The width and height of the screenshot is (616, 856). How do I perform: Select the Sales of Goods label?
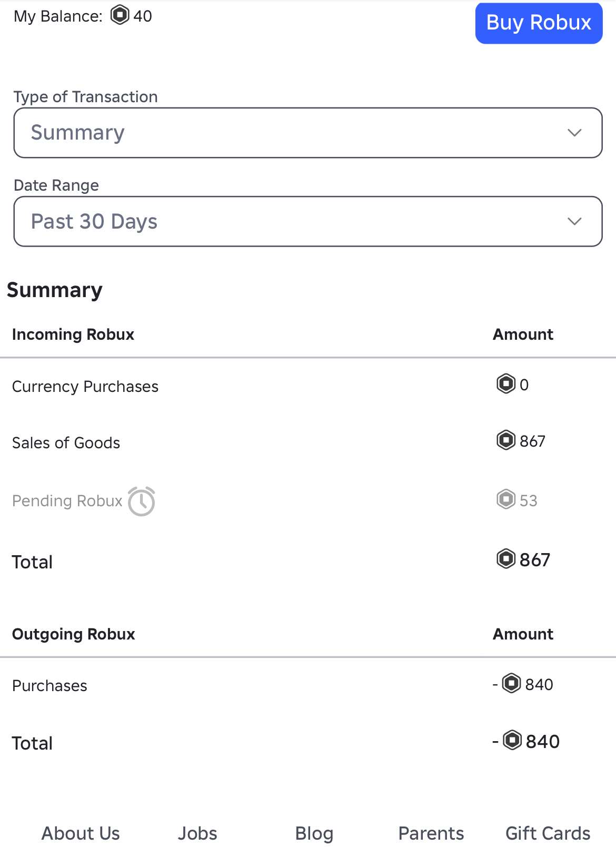tap(66, 443)
